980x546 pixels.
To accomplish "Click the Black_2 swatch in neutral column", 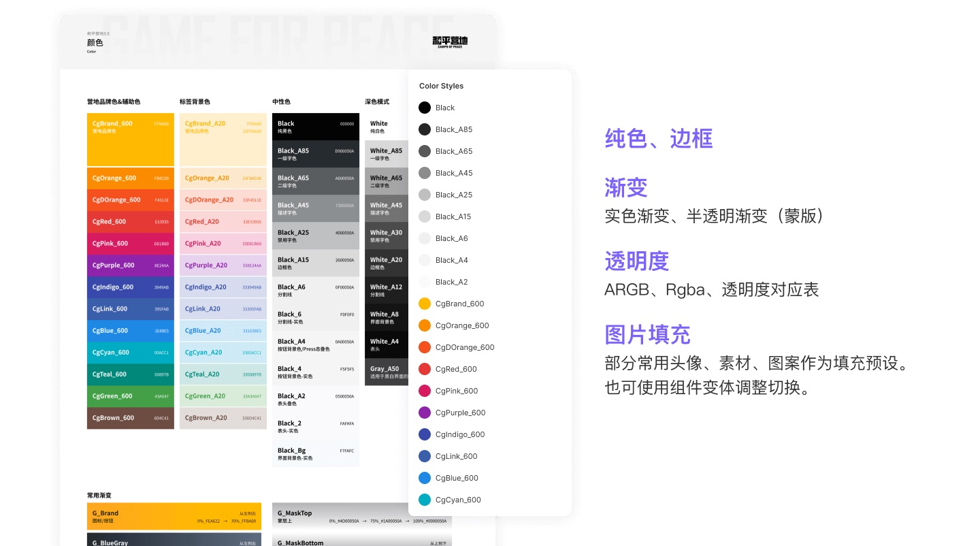I will point(316,426).
